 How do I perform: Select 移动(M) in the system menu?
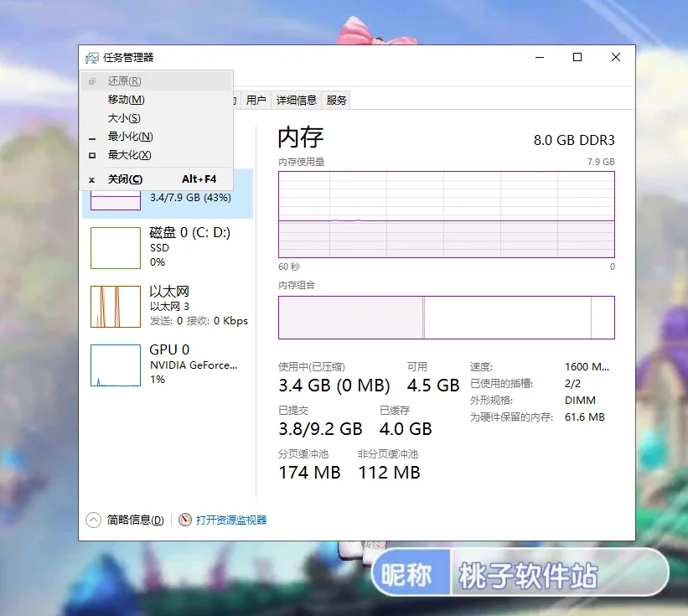(x=156, y=100)
